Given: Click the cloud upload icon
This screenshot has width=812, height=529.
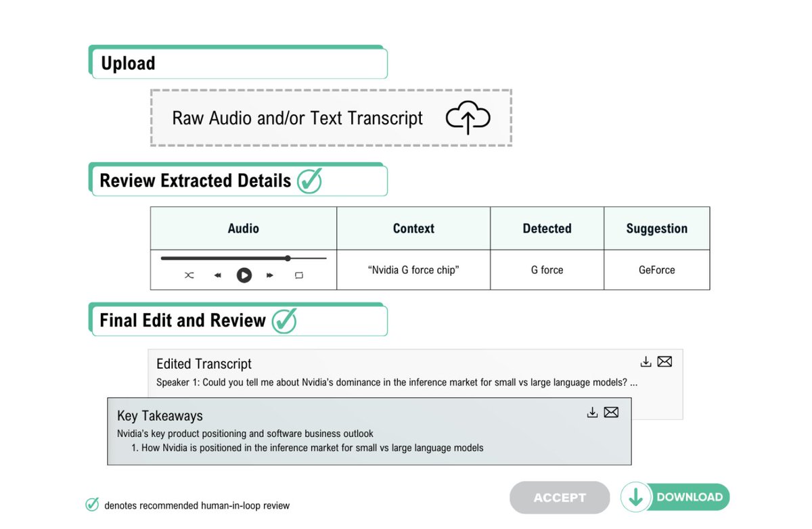Looking at the screenshot, I should point(468,118).
